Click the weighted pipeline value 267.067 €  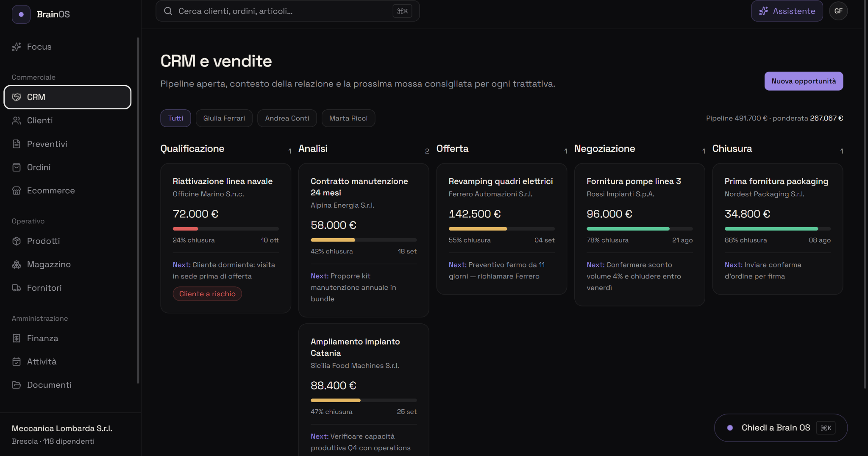tap(826, 118)
